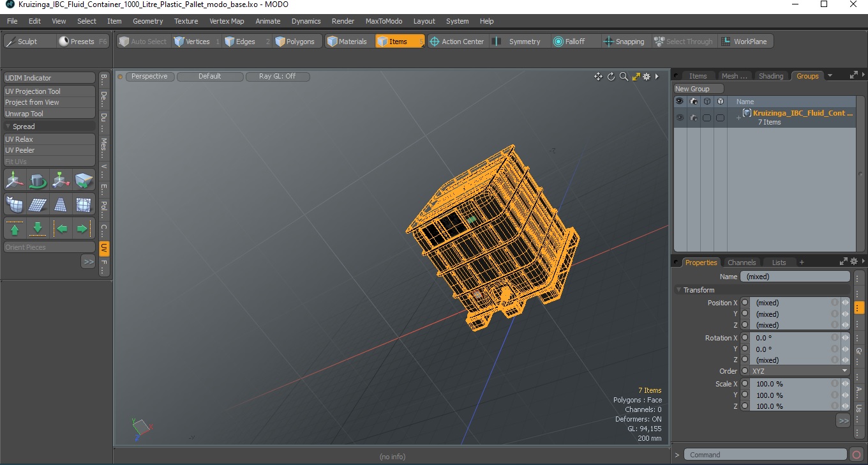Click the viewport rotate icon
This screenshot has width=868, height=465.
[x=611, y=77]
